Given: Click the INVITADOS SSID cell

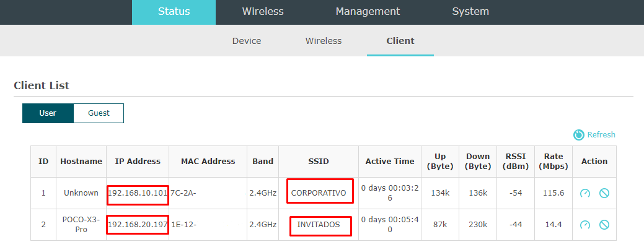Looking at the screenshot, I should (x=319, y=225).
